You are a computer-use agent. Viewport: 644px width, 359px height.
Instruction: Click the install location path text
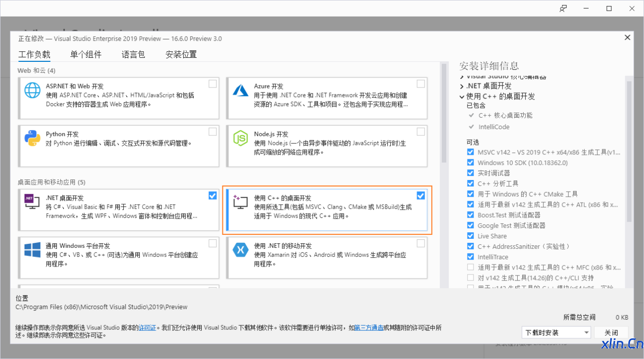click(x=101, y=307)
